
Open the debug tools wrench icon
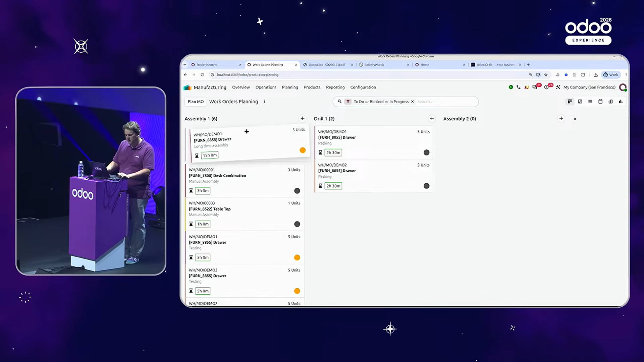[x=558, y=87]
